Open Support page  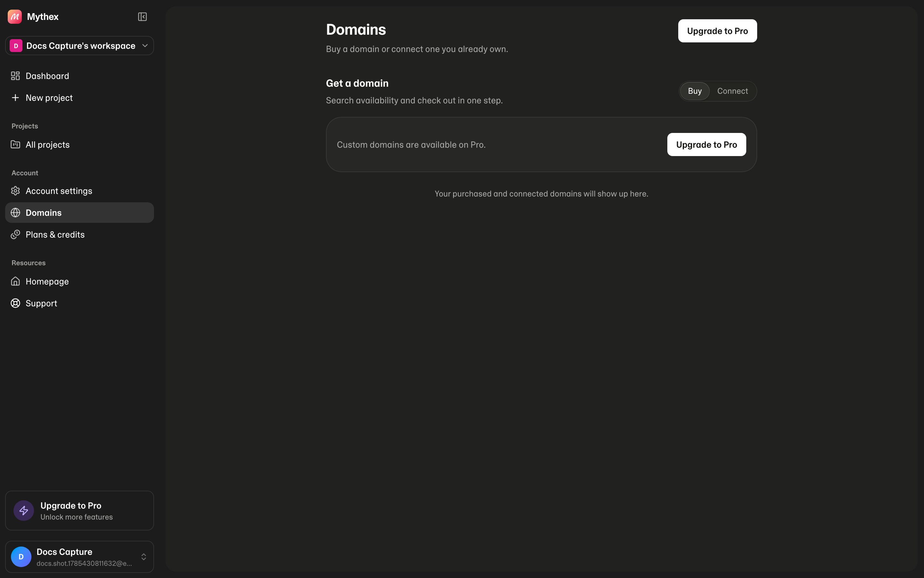point(80,303)
